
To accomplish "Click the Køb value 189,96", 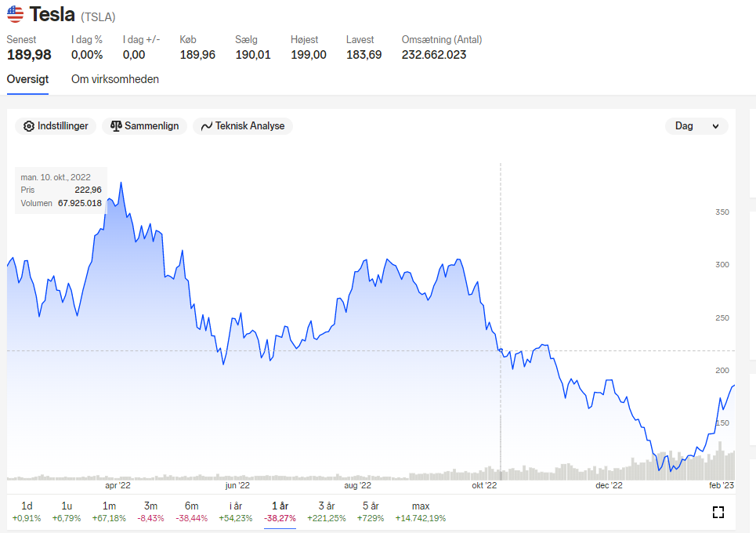I will [197, 55].
